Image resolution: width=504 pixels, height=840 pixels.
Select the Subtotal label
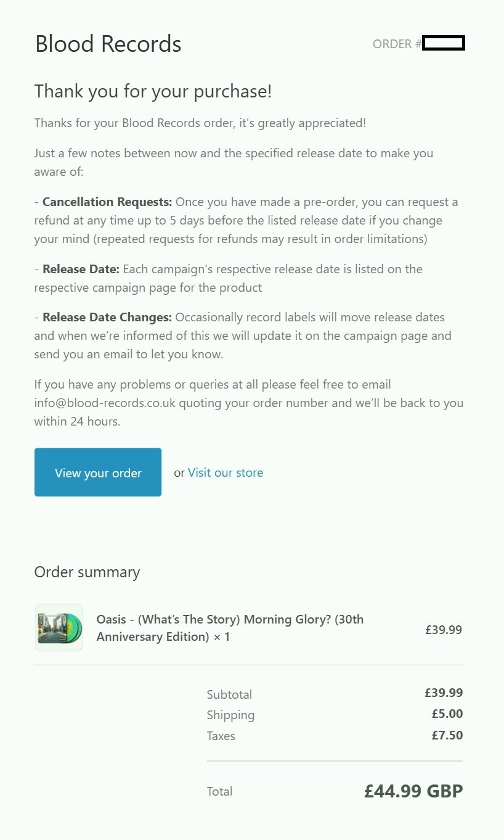(x=229, y=694)
